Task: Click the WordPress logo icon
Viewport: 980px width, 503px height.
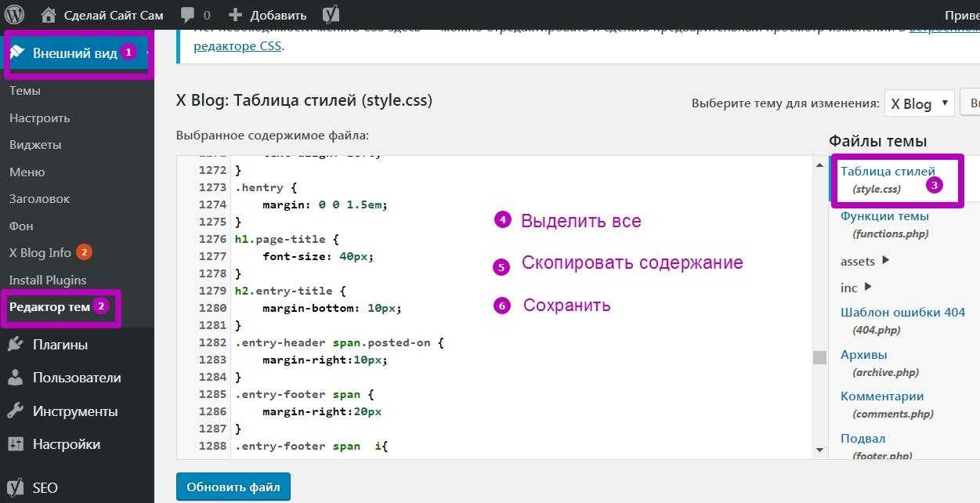Action: coord(15,14)
